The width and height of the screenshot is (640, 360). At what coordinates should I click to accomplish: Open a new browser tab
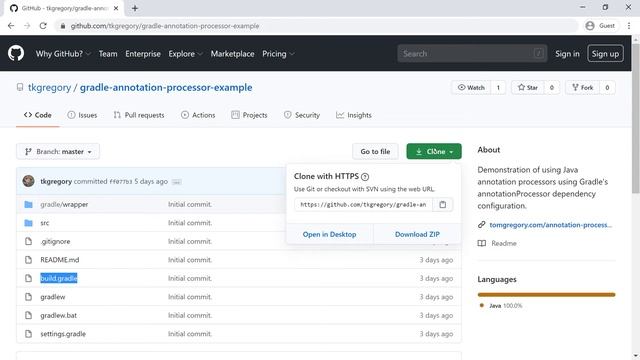pos(135,8)
